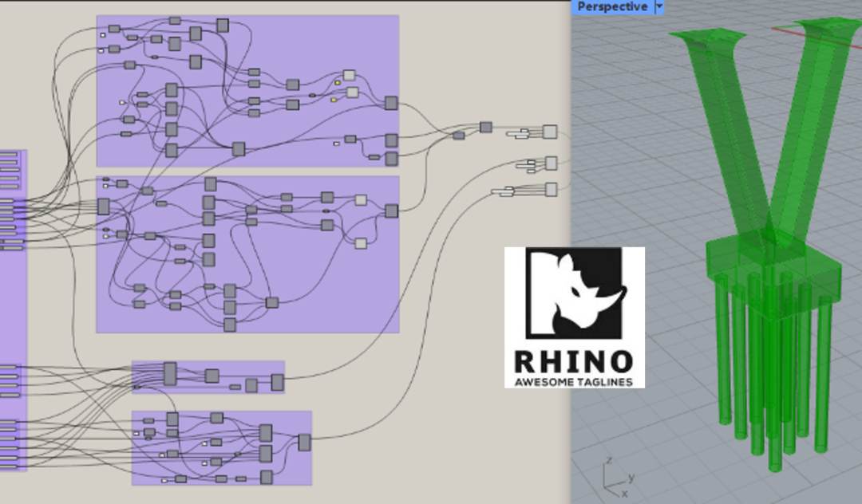The height and width of the screenshot is (504, 862).
Task: Select the middle light-gray output component outside groups
Action: click(551, 163)
